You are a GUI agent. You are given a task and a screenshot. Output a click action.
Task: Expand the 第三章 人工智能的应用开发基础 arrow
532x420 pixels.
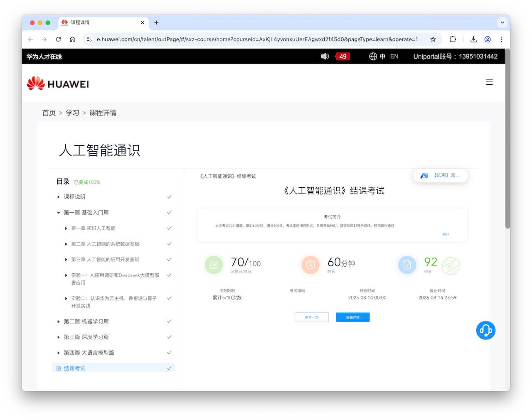pyautogui.click(x=66, y=260)
